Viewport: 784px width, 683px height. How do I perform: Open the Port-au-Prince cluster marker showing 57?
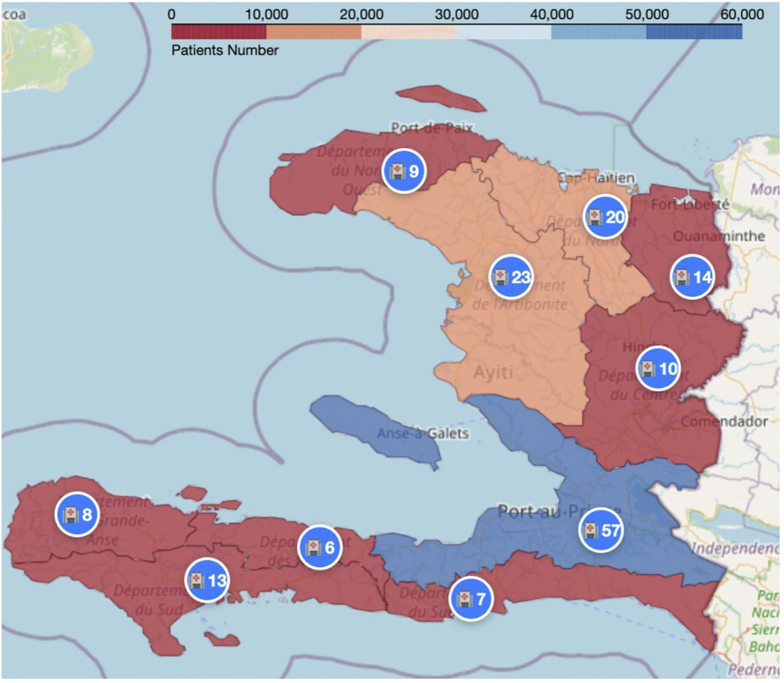[x=601, y=531]
